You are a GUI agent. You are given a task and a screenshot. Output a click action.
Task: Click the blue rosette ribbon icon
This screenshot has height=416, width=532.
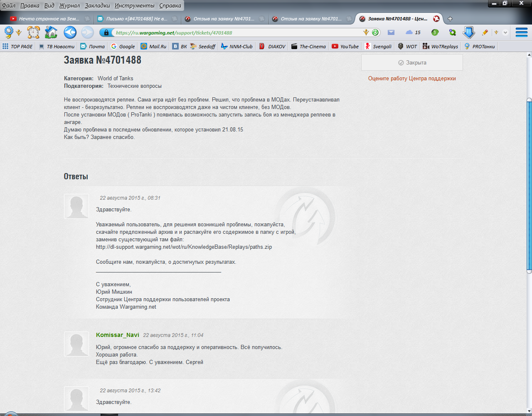pos(8,32)
